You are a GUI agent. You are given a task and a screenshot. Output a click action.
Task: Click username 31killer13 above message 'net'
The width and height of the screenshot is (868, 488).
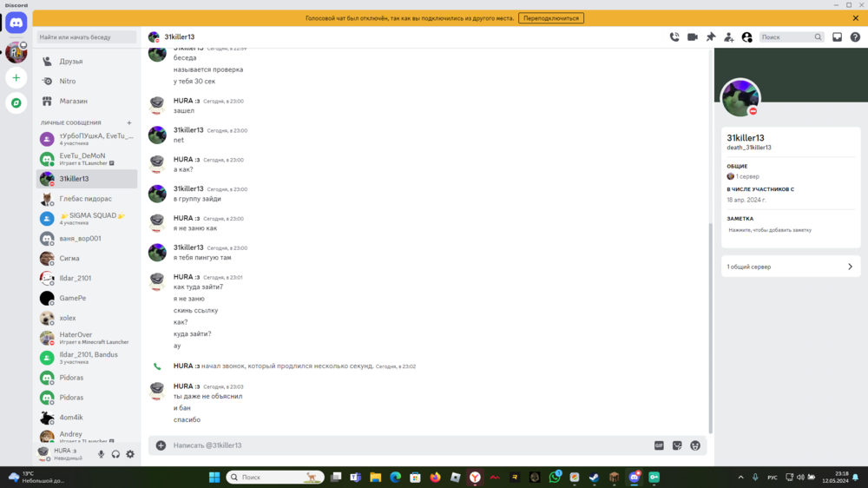tap(188, 130)
